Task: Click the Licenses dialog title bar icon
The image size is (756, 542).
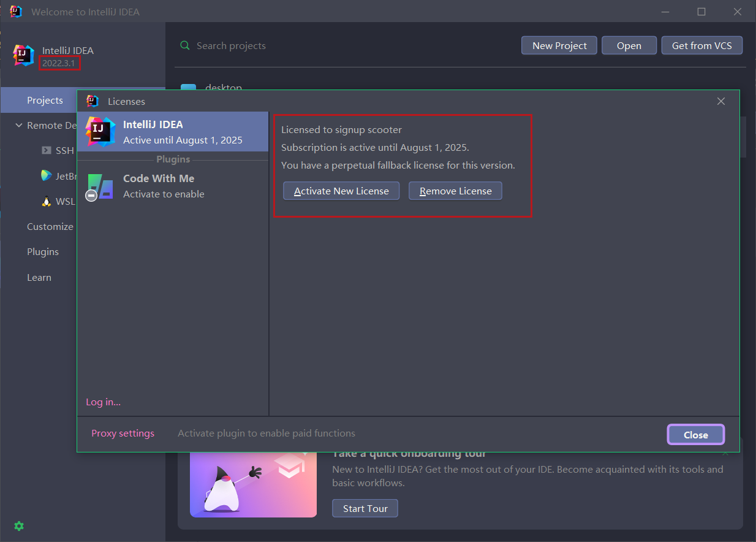Action: tap(93, 101)
